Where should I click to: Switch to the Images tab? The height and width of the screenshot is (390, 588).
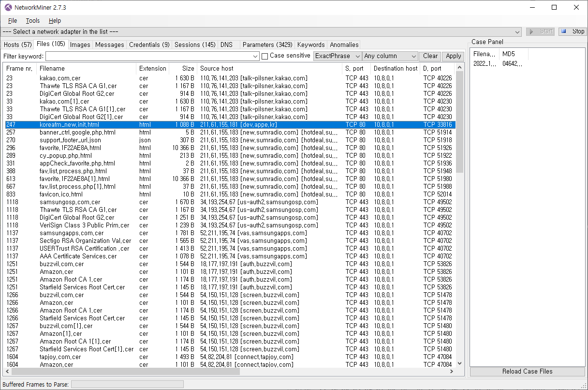pyautogui.click(x=80, y=45)
